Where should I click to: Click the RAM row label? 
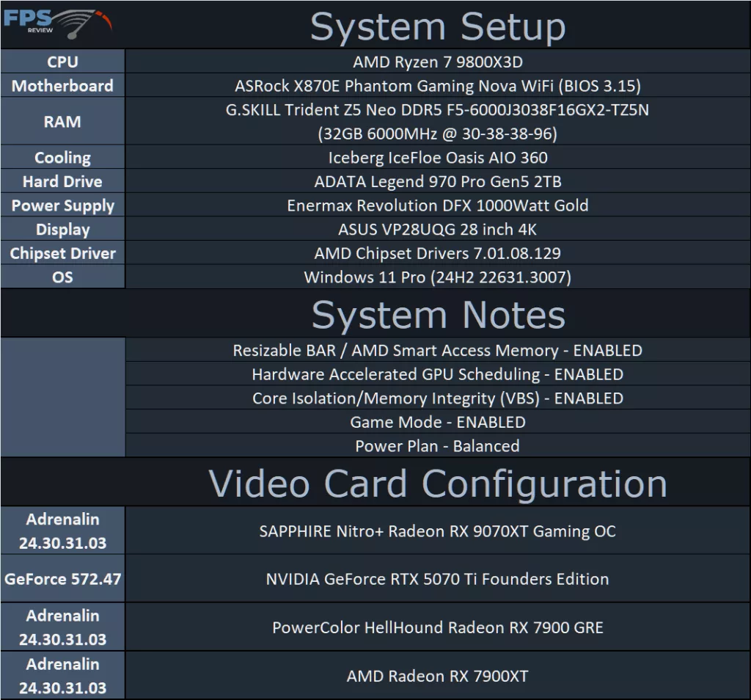(63, 122)
